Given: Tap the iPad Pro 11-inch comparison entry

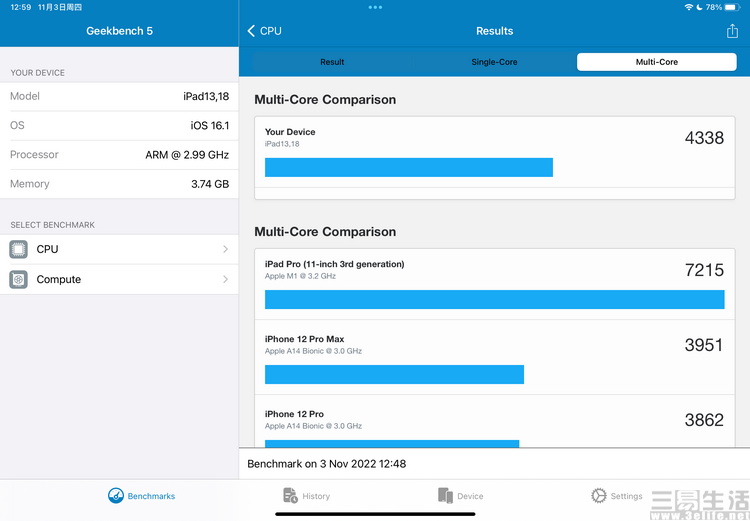Looking at the screenshot, I should click(x=495, y=284).
